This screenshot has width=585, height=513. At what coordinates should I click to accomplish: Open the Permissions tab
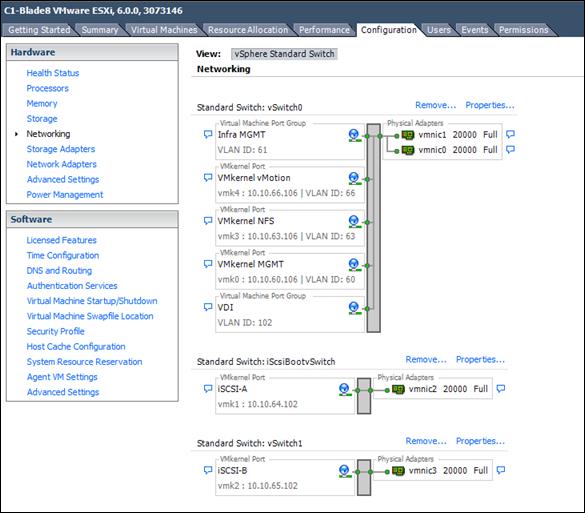524,30
